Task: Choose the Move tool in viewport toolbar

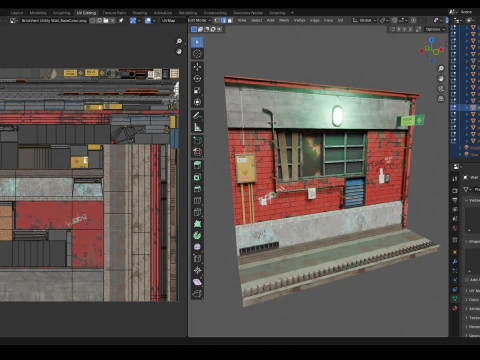Action: pyautogui.click(x=197, y=67)
